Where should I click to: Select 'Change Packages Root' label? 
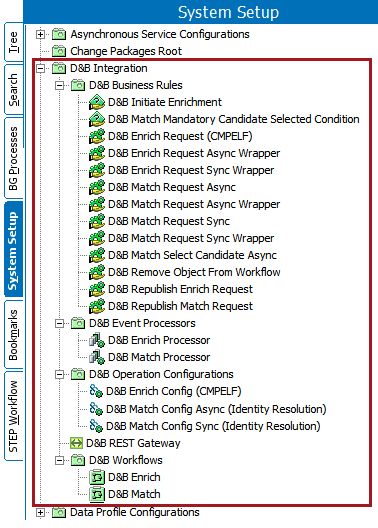[x=126, y=51]
